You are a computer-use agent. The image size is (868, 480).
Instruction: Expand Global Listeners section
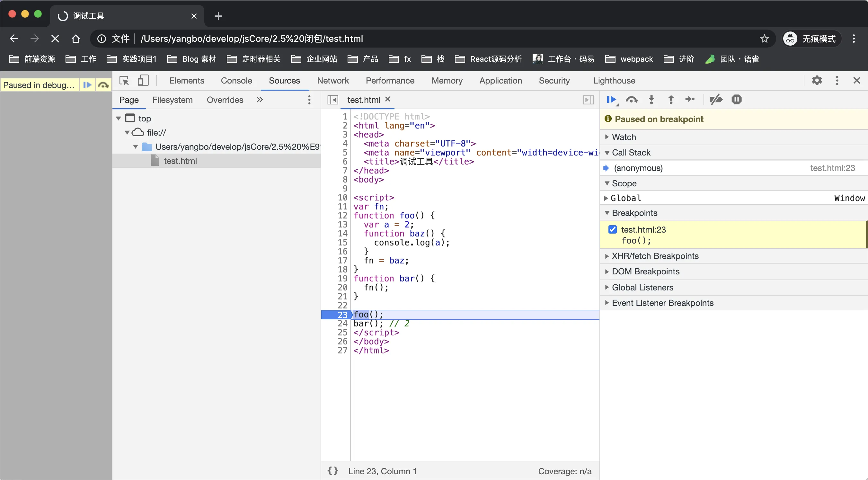pyautogui.click(x=607, y=287)
